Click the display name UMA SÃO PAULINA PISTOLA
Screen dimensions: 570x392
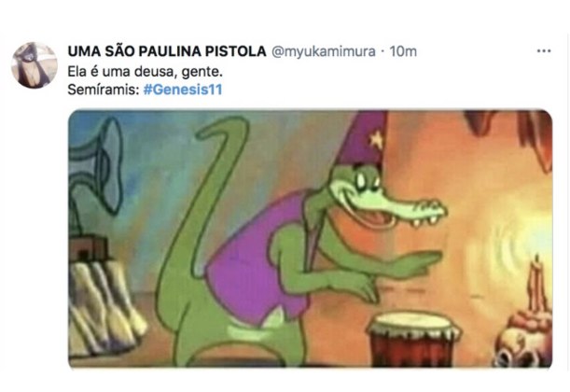[x=167, y=51]
